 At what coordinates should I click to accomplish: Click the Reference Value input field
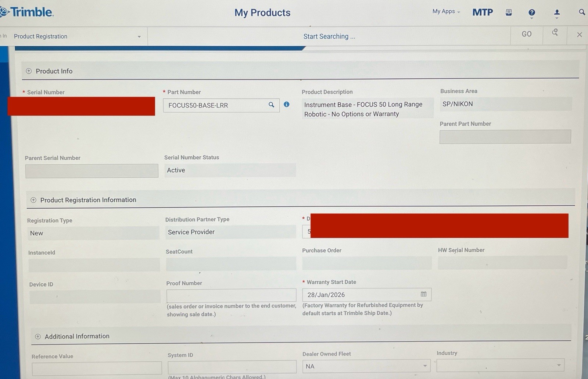point(97,368)
